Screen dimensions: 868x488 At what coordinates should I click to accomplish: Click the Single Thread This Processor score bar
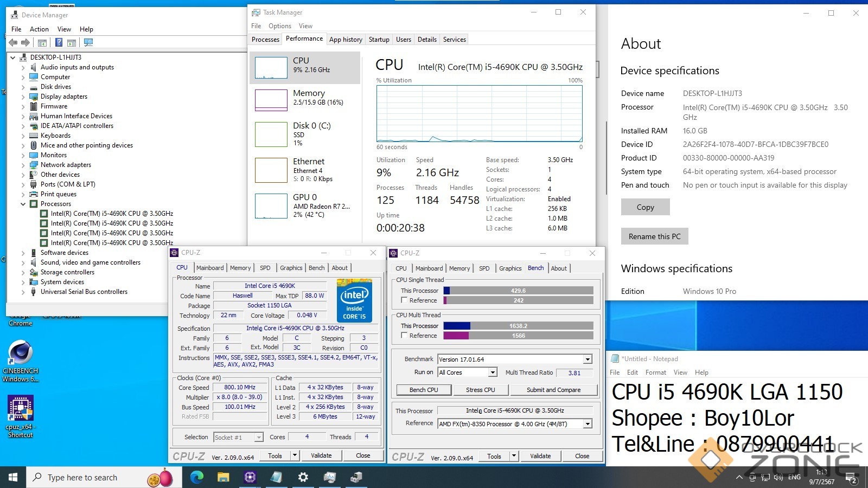click(x=518, y=291)
